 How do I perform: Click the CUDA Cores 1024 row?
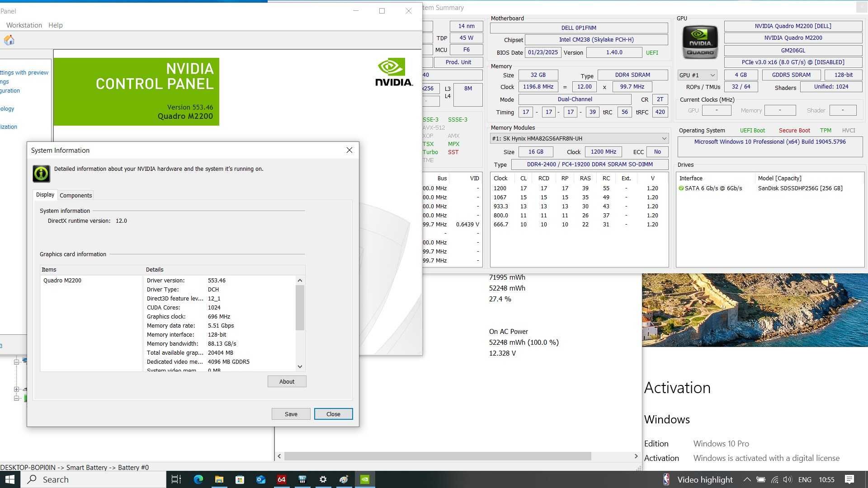point(220,308)
